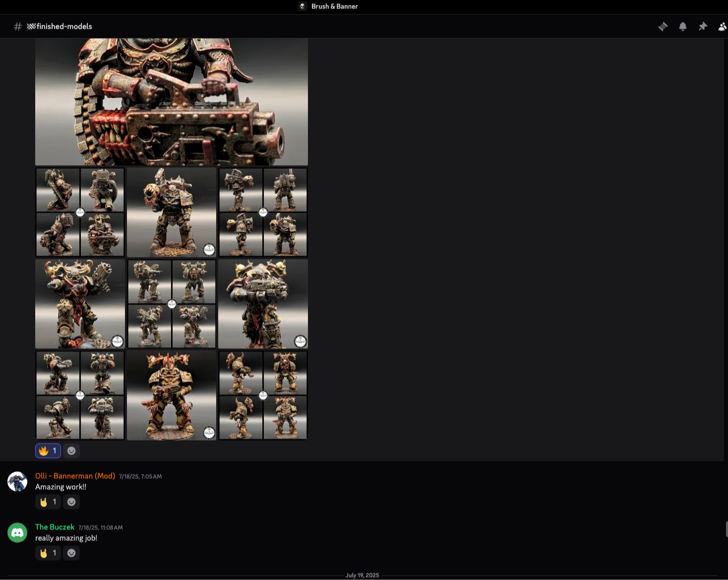Open notification settings bell icon

tap(683, 26)
